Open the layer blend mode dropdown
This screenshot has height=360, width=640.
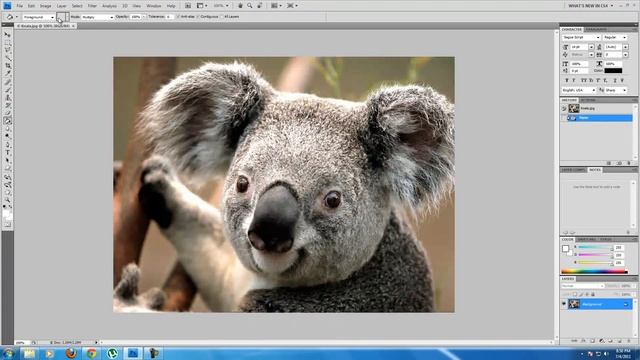pyautogui.click(x=583, y=286)
